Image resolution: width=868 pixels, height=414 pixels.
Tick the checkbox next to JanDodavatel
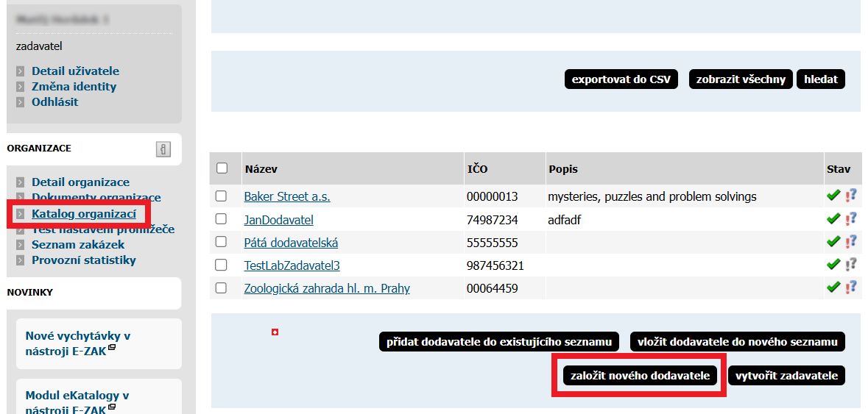tap(221, 219)
